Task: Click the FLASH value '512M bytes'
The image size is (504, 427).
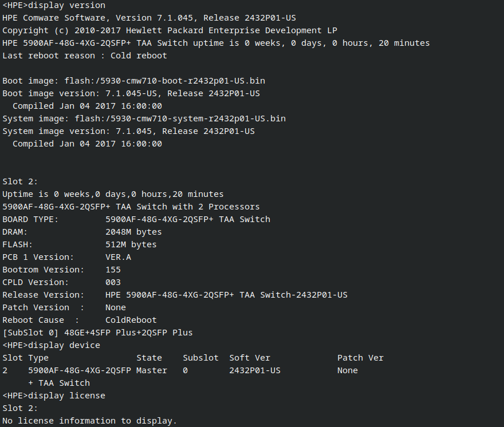Action: (131, 244)
